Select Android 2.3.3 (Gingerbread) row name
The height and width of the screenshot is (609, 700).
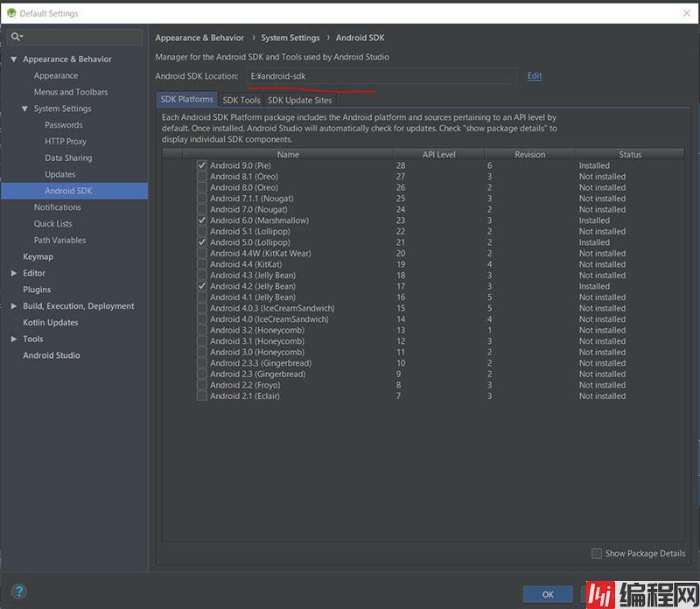coord(261,363)
